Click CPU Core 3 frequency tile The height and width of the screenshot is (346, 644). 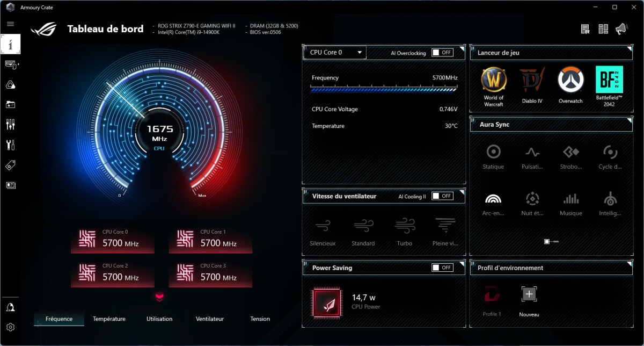click(x=210, y=273)
